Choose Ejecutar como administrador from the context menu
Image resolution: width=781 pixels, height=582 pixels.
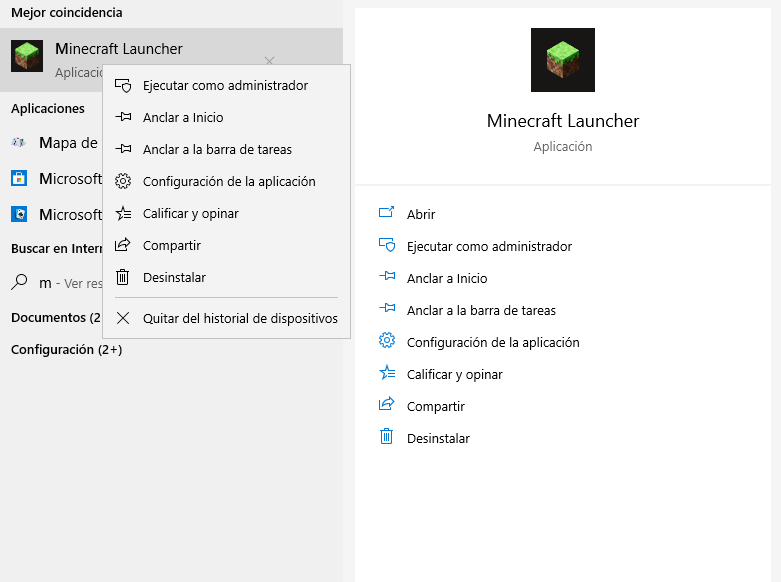(226, 86)
